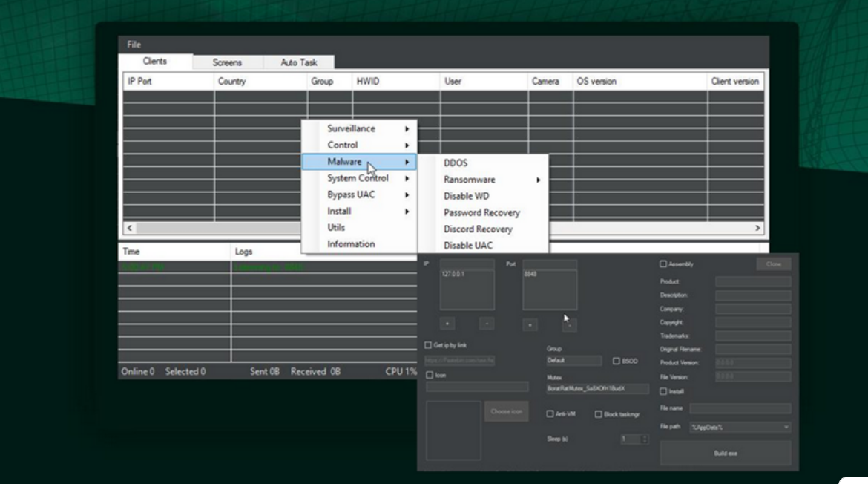Switch to the Screens tab
The height and width of the screenshot is (484, 868).
[227, 62]
